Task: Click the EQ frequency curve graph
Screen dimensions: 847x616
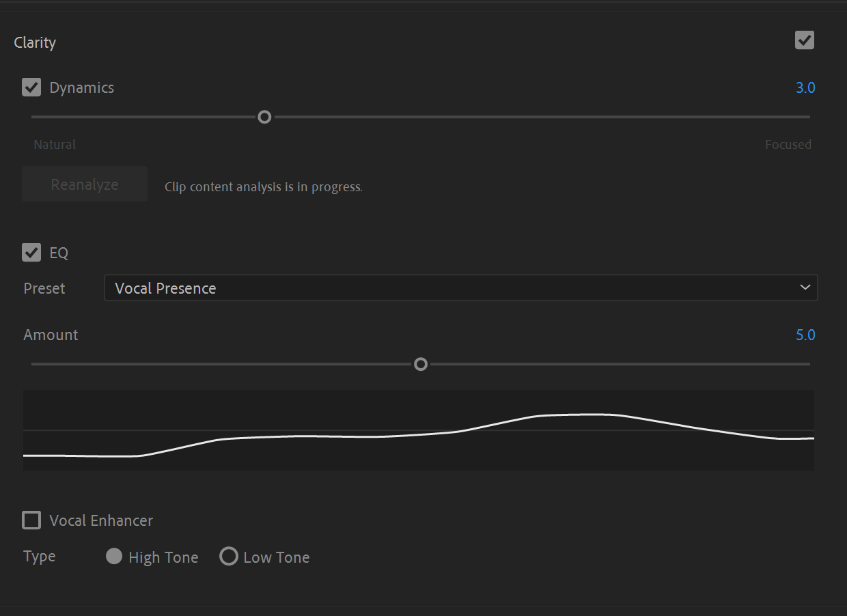Action: pos(418,430)
